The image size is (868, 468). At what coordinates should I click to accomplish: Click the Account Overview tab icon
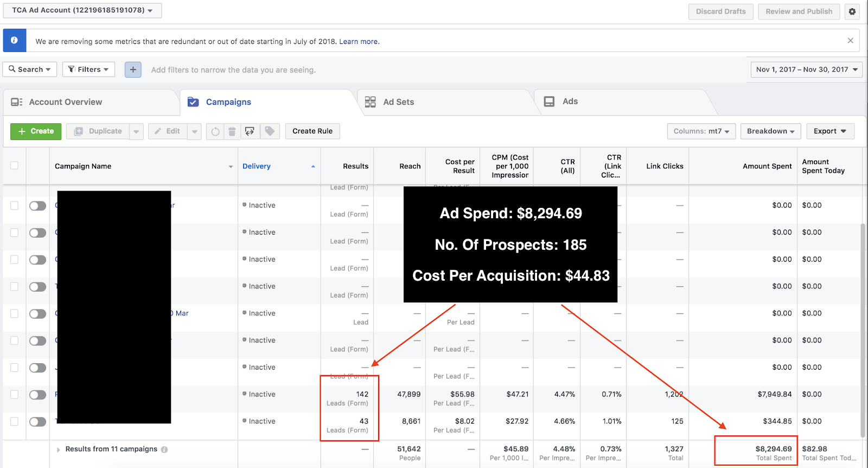pos(17,102)
